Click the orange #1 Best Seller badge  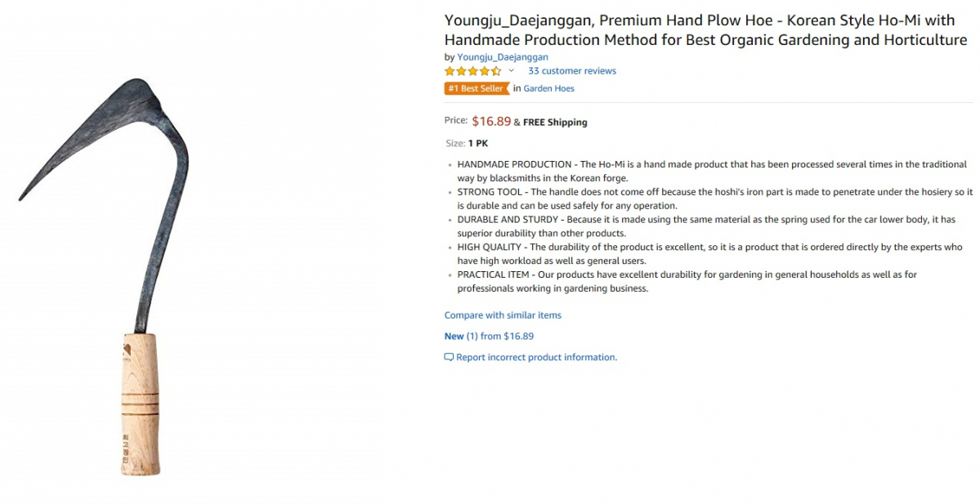pyautogui.click(x=477, y=88)
